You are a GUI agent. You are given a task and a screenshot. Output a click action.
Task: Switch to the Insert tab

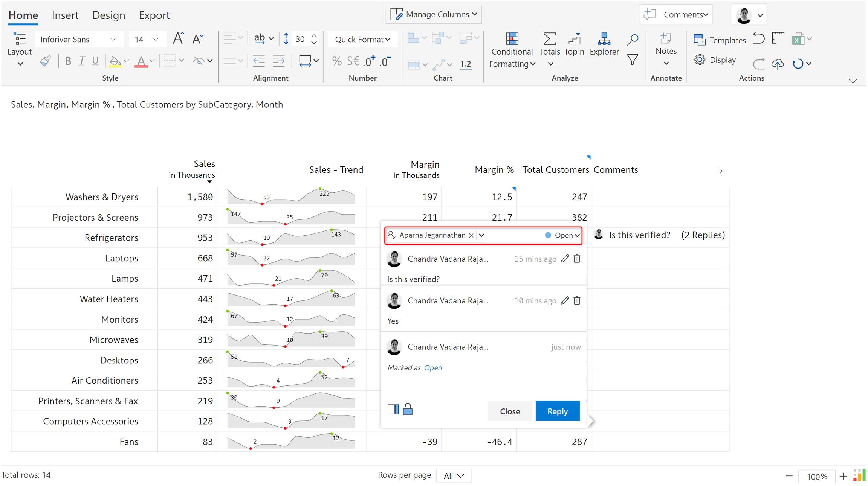[x=65, y=15]
